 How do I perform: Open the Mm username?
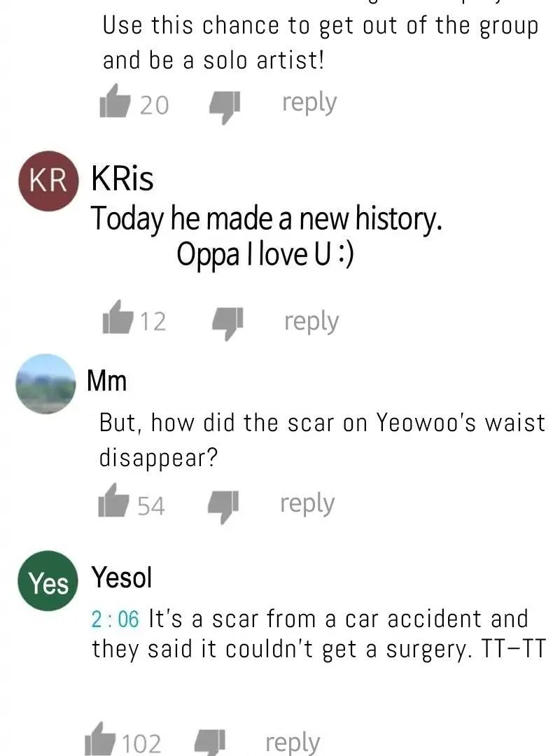106,381
